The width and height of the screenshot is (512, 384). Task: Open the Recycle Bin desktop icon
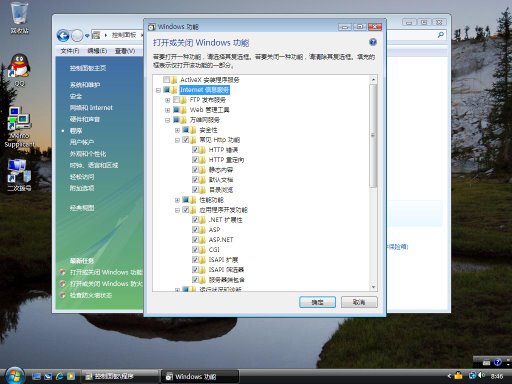coord(19,18)
